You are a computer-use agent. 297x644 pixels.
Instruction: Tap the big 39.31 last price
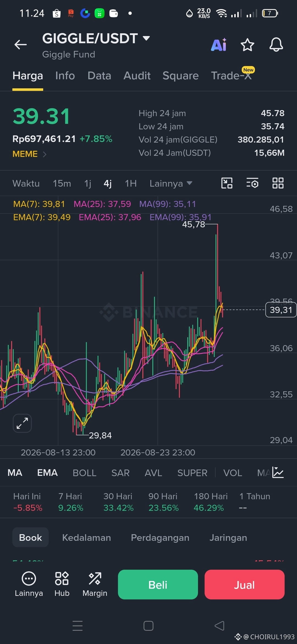[x=42, y=116]
